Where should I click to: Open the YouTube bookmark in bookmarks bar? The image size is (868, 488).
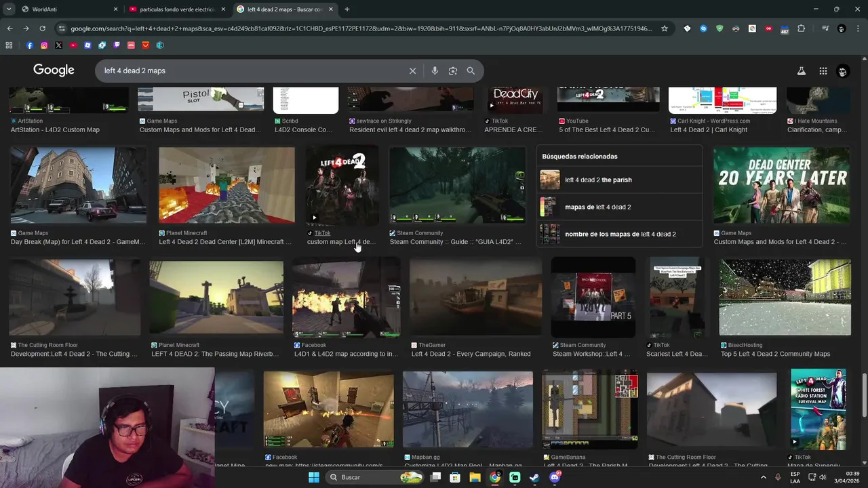[73, 45]
